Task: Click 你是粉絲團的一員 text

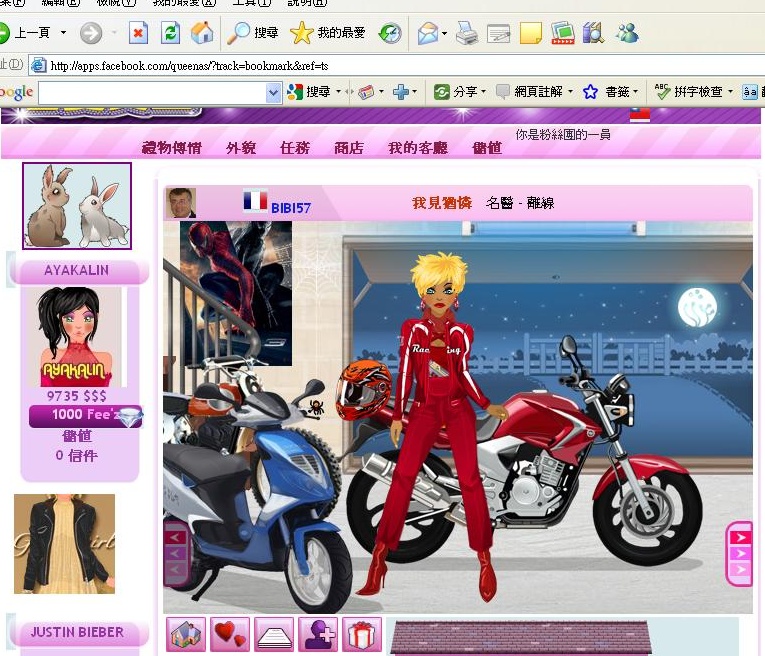Action: (x=563, y=135)
